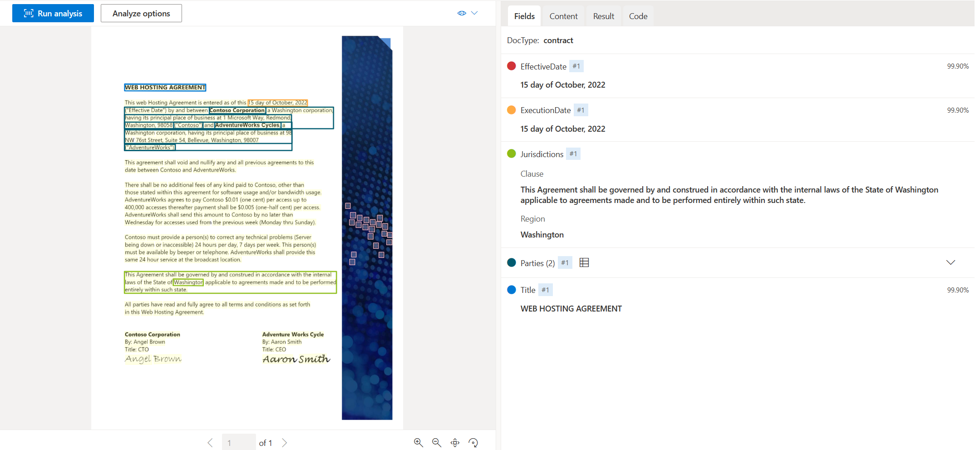Click the Region value Washington in the Fields panel

coord(542,235)
